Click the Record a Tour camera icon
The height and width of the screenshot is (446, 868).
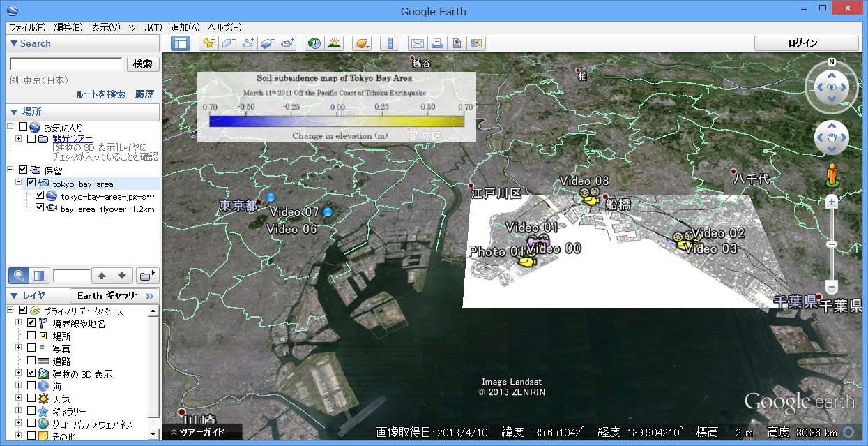[x=287, y=43]
